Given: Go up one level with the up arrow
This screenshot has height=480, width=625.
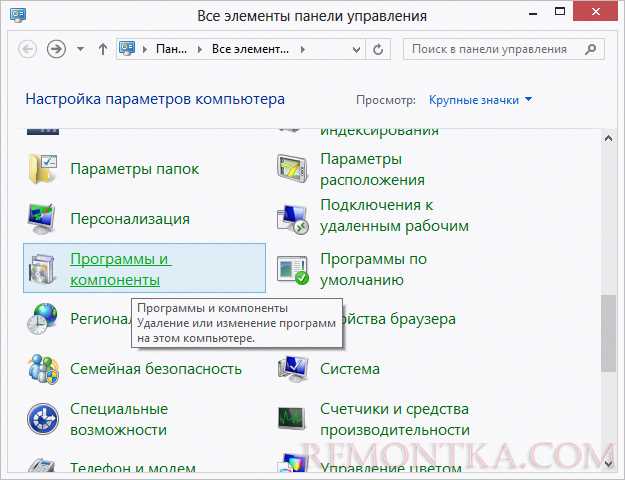Looking at the screenshot, I should 102,49.
